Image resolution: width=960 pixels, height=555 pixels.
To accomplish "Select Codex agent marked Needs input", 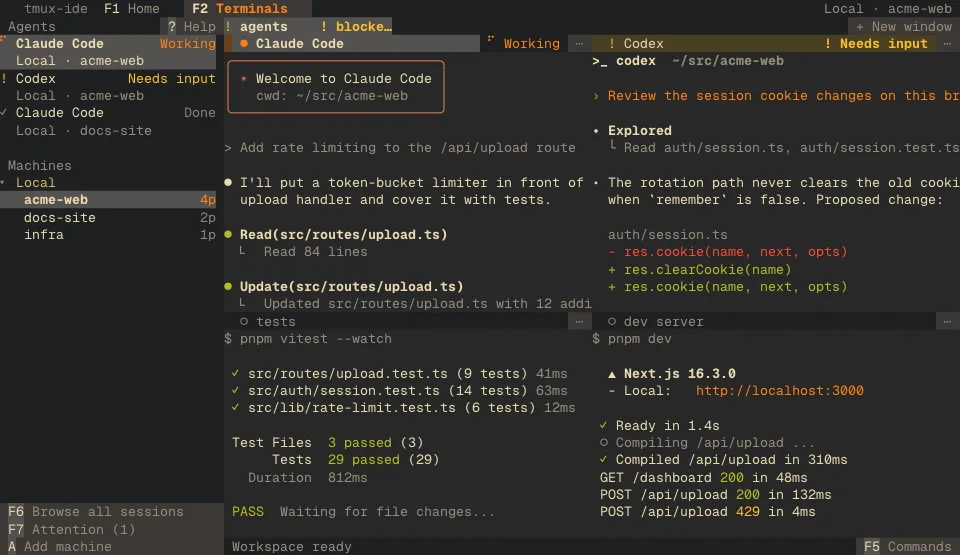I will point(108,87).
